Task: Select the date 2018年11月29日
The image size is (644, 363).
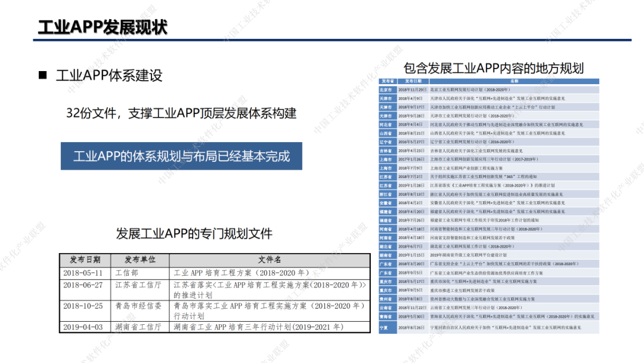Action: coord(413,90)
